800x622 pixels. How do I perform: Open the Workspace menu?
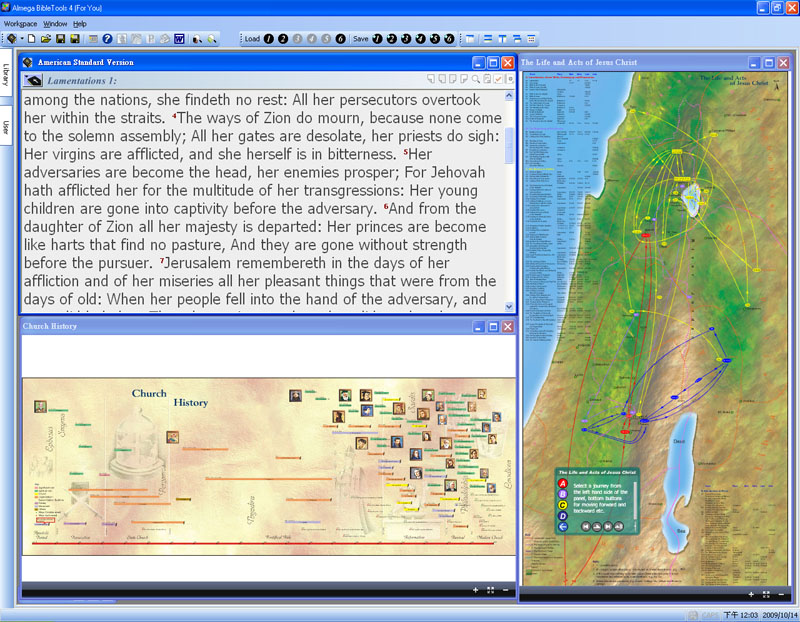click(x=20, y=24)
